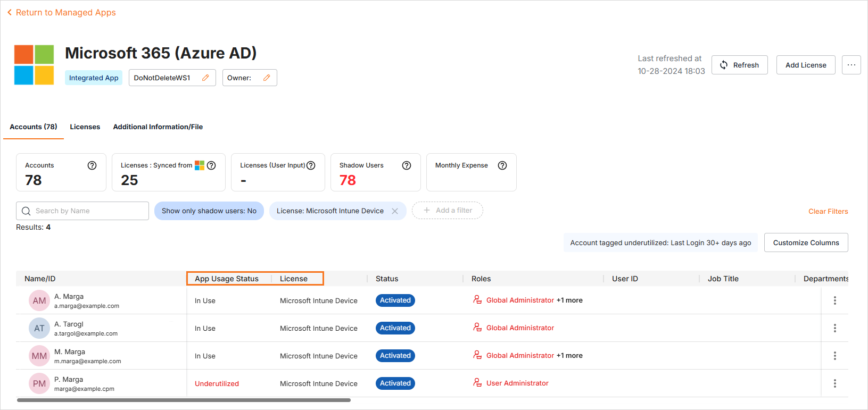The width and height of the screenshot is (868, 410).
Task: Click In Use status for A. Marga
Action: point(205,300)
